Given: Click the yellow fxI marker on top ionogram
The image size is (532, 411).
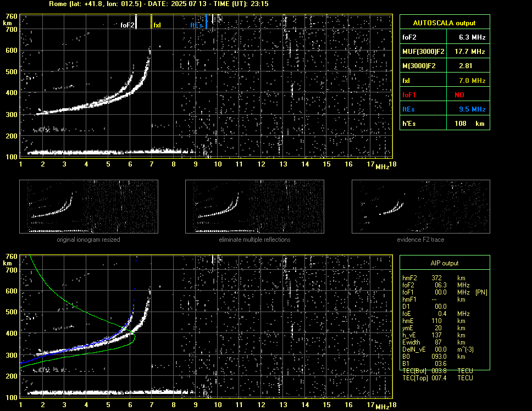Looking at the screenshot, I should point(151,21).
